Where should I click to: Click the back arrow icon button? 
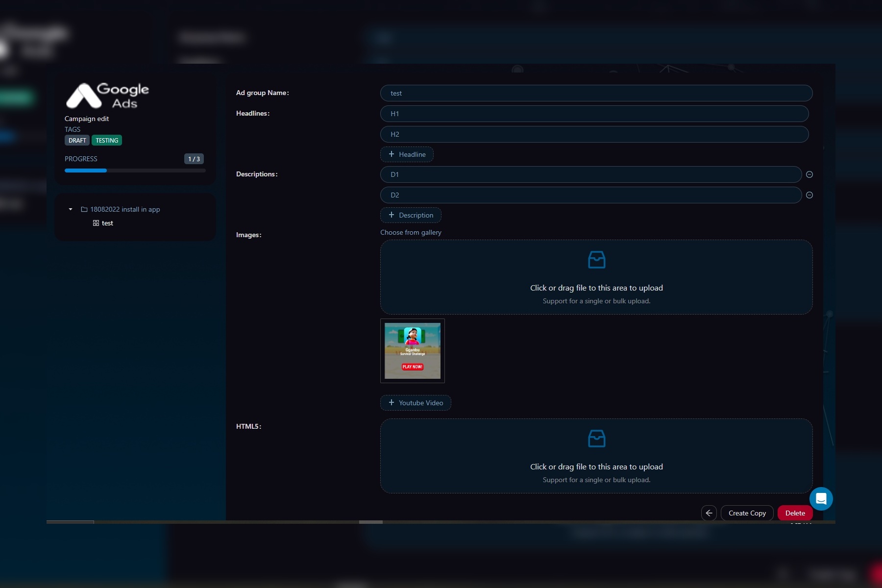point(709,513)
